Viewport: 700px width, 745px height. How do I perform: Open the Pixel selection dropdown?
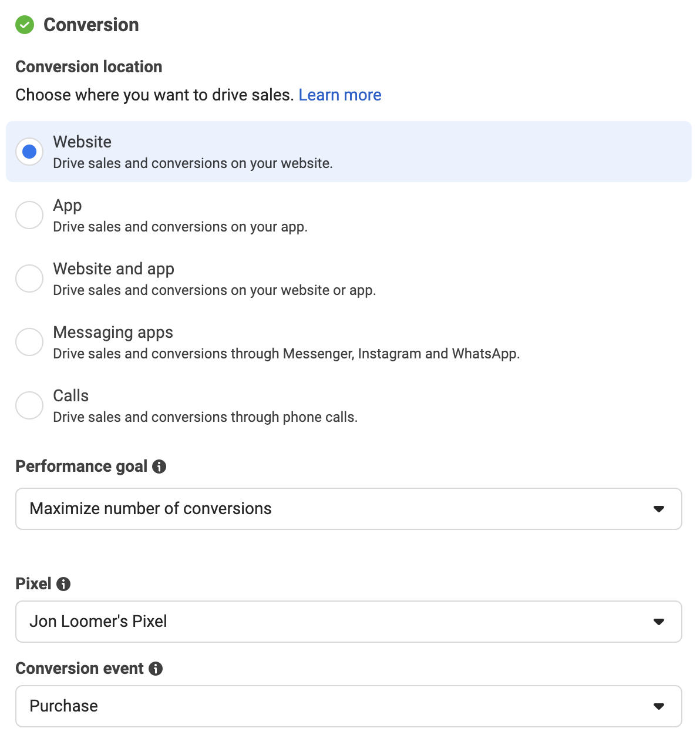click(349, 622)
